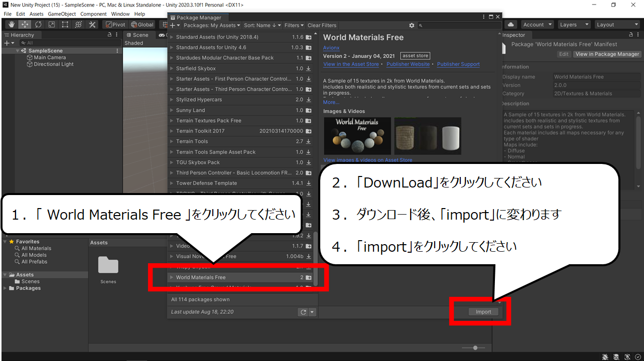Image resolution: width=644 pixels, height=361 pixels.
Task: Click download icon for Terrain Tools
Action: click(309, 141)
